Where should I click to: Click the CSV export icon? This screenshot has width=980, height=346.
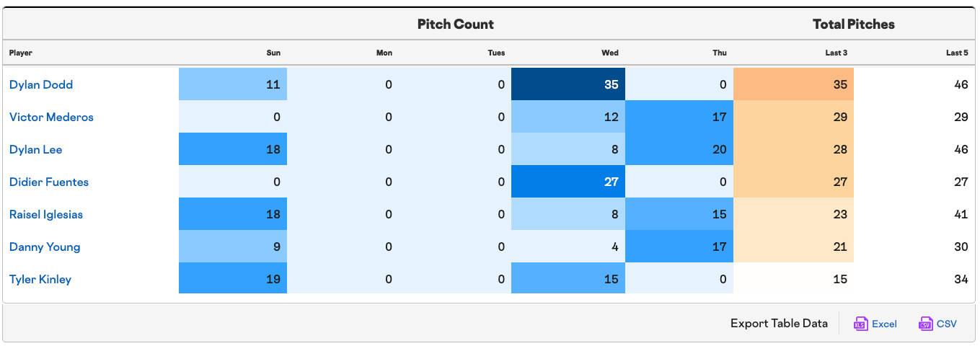pos(925,324)
